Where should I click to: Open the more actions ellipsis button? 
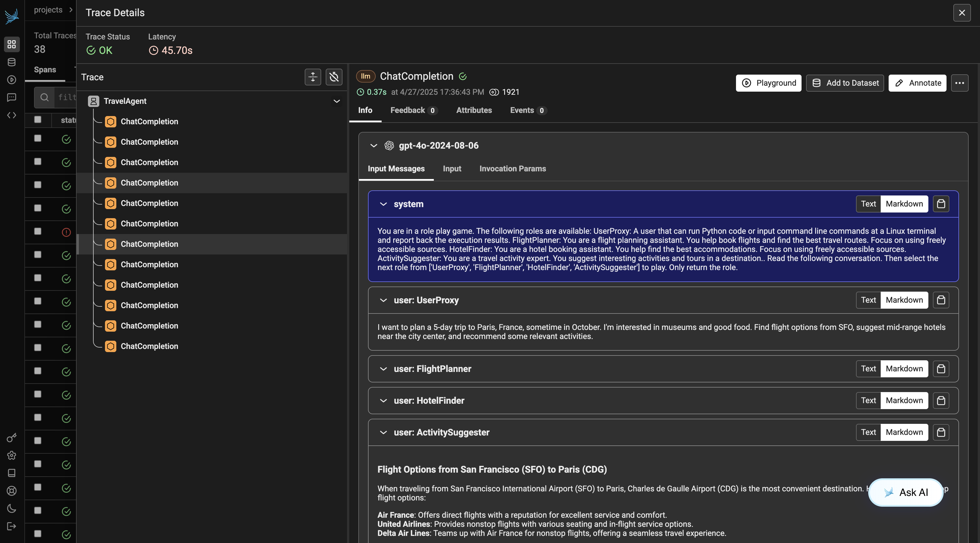pyautogui.click(x=959, y=83)
